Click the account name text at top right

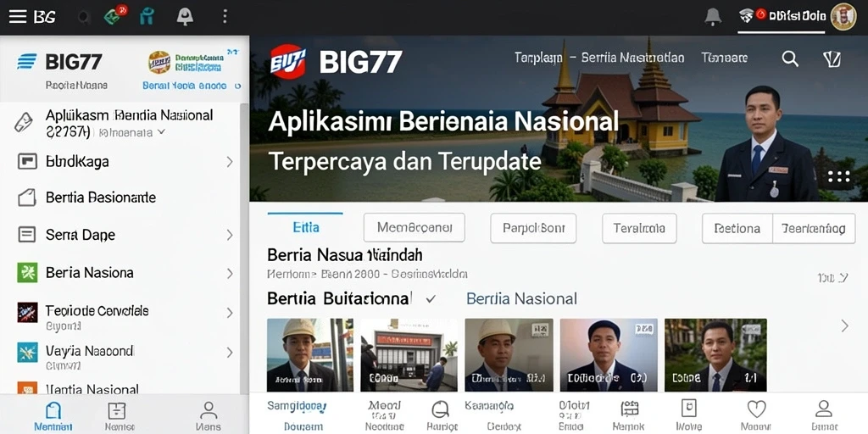(798, 15)
